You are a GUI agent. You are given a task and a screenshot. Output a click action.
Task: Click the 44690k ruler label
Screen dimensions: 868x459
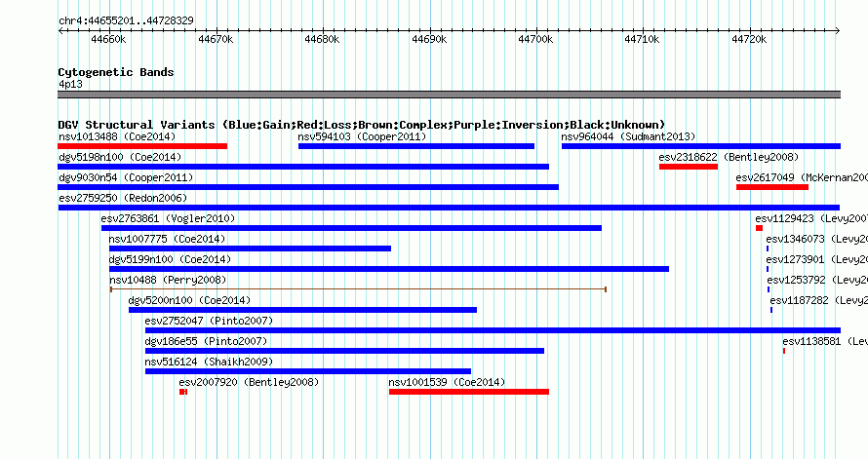tap(429, 39)
